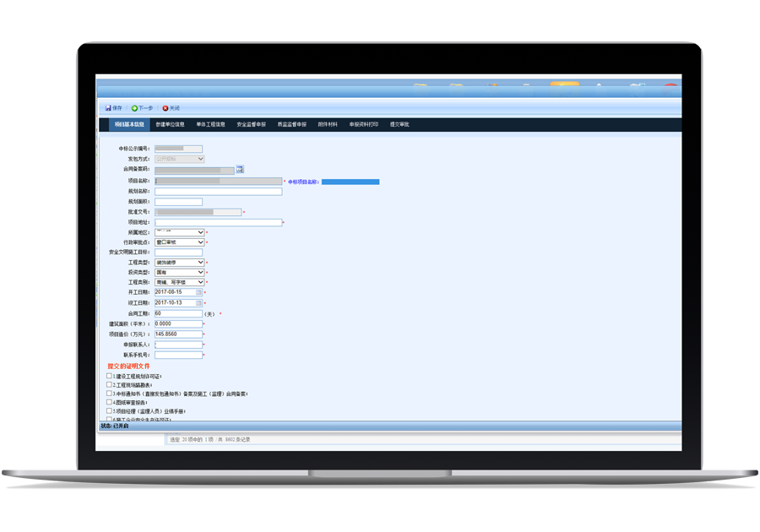Go to the 提交审批 tab
Screen dimensions: 760x532
[x=399, y=124]
